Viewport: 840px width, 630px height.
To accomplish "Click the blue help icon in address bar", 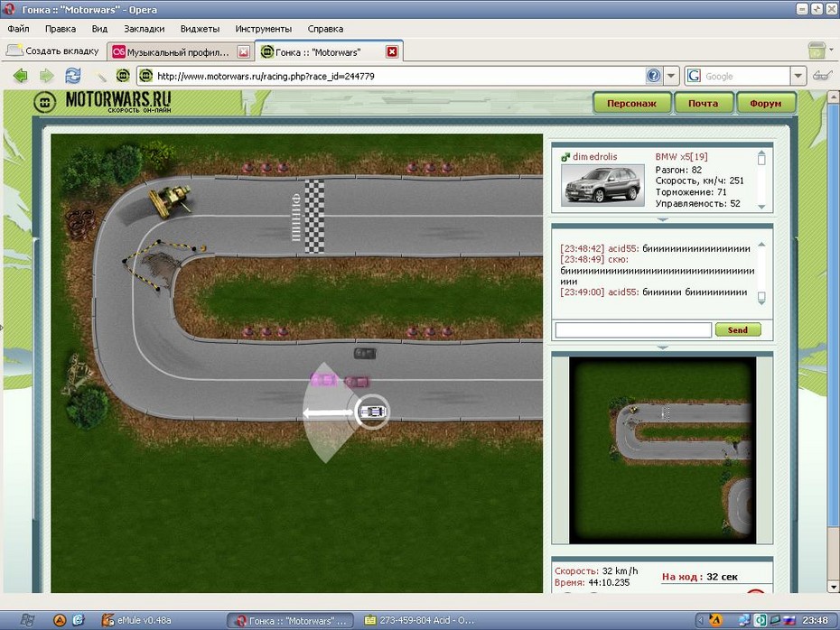I will pyautogui.click(x=654, y=76).
